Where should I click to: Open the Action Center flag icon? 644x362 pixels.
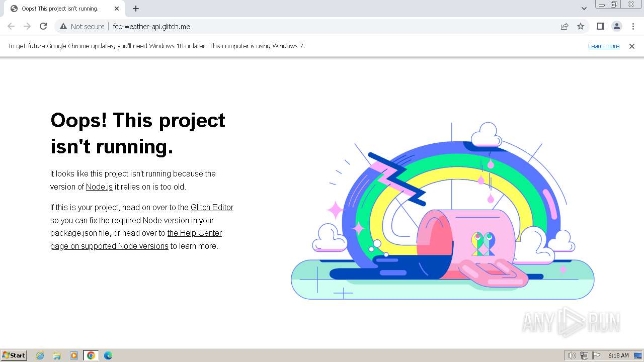pyautogui.click(x=596, y=355)
